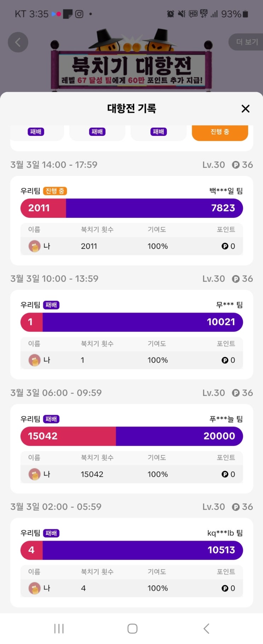Screen dimensions: 263x644
Task: Tap my avatar in 10:00 match row
Action: click(34, 360)
